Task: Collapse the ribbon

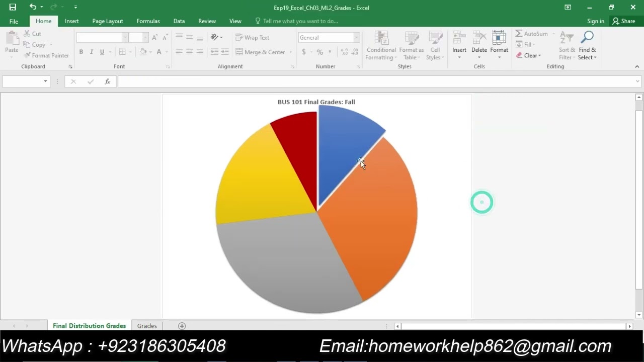Action: pyautogui.click(x=637, y=66)
